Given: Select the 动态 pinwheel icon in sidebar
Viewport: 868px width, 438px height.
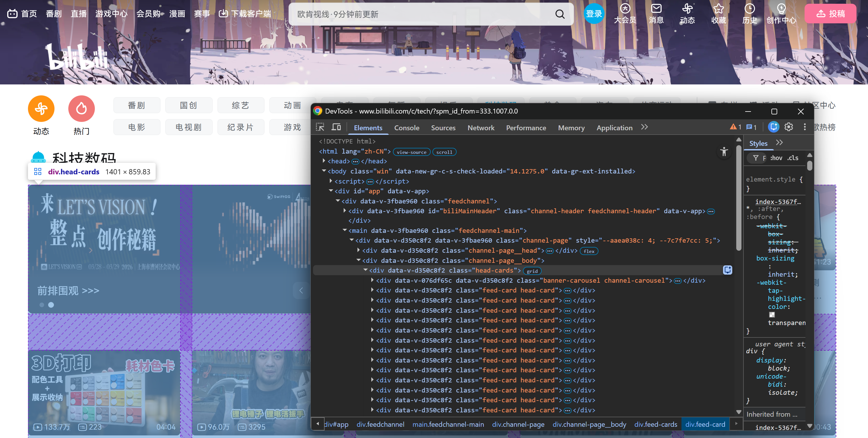Looking at the screenshot, I should (x=41, y=108).
